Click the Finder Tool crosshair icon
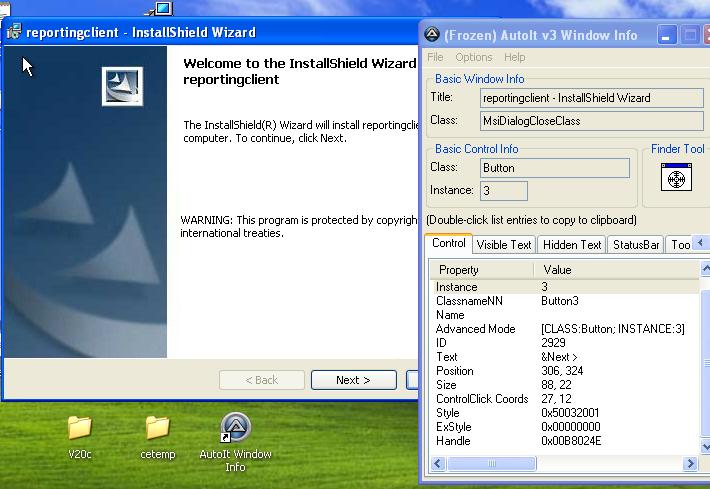710x489 pixels. 676,177
